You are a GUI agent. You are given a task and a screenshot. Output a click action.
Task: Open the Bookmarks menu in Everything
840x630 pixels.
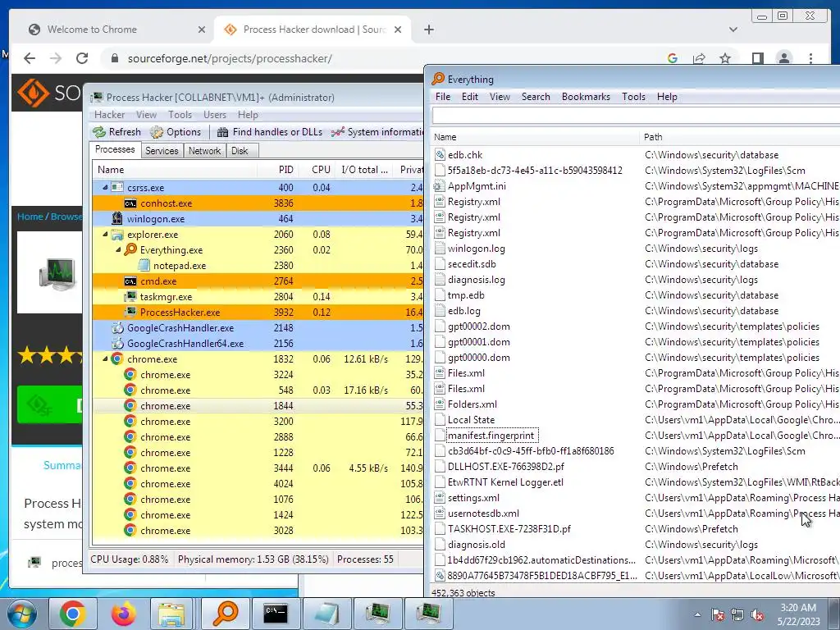click(586, 97)
